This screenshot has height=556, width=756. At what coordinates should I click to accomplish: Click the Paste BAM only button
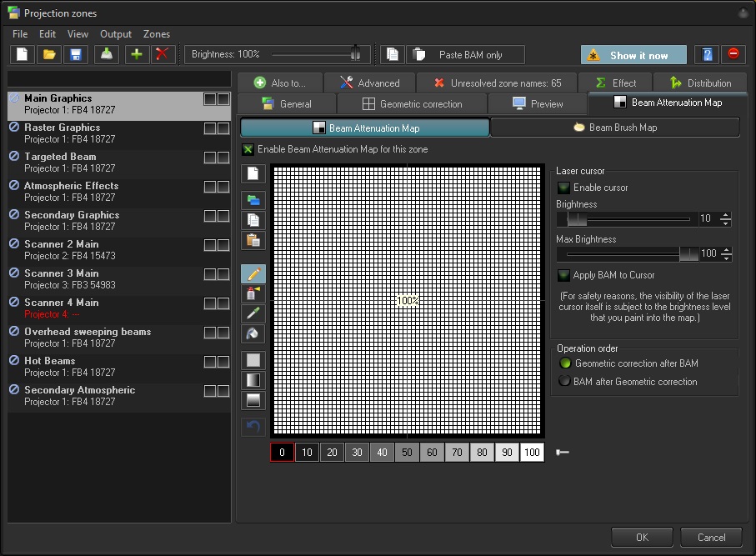tap(466, 55)
